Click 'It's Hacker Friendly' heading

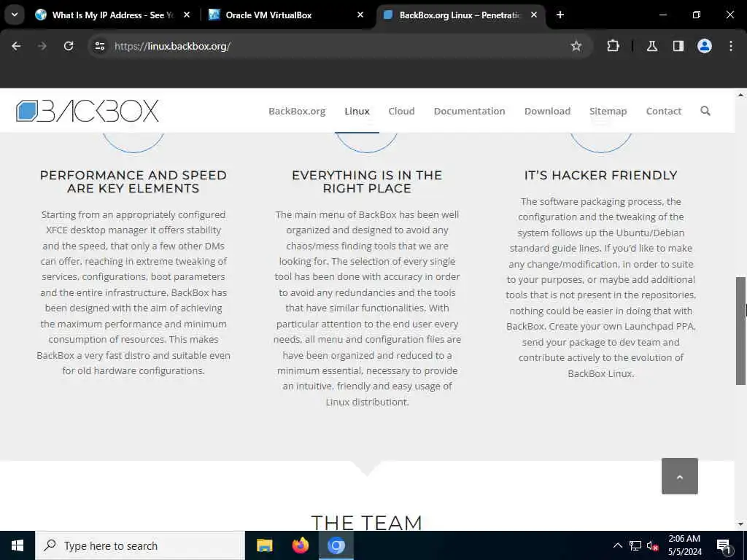coord(601,175)
